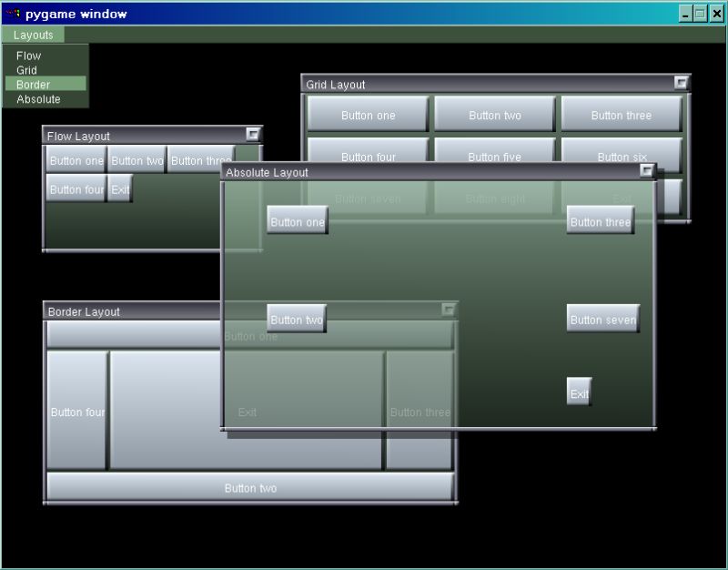Select Absolute from the Layouts menu
The height and width of the screenshot is (570, 728).
40,99
